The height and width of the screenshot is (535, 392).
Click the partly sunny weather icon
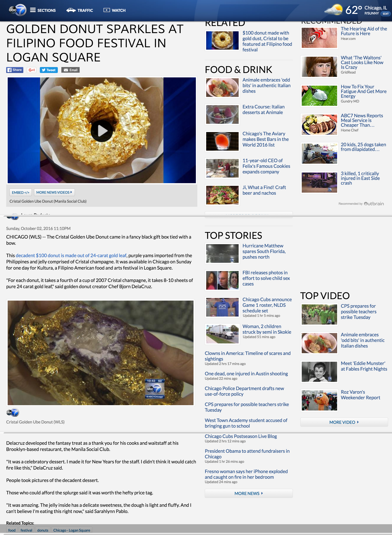[x=334, y=10]
